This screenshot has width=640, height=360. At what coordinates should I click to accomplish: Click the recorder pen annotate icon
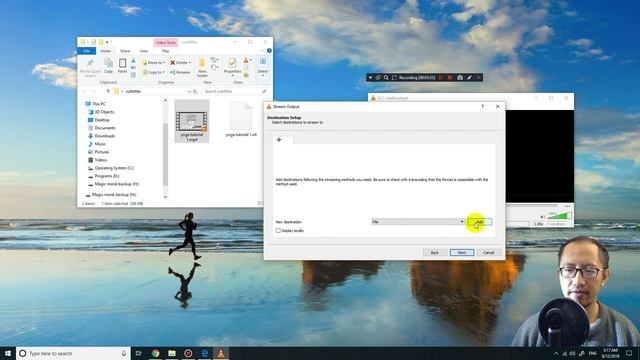(x=469, y=78)
